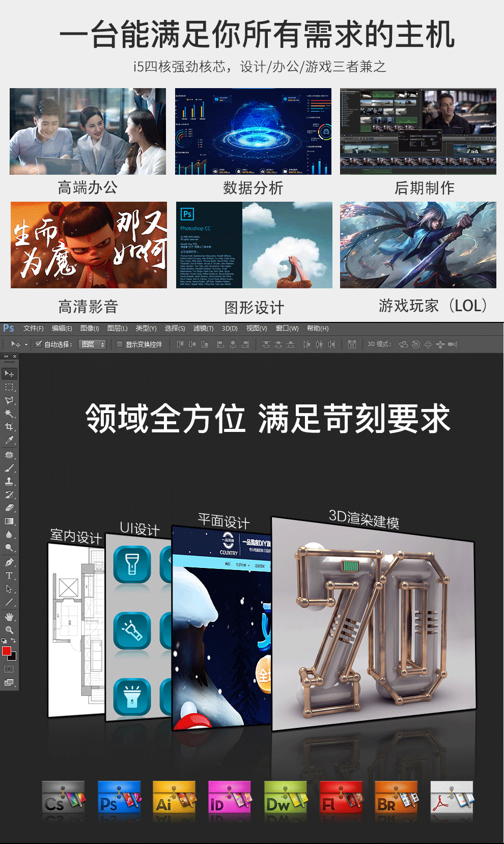Open the 帮助(H) menu
This screenshot has width=504, height=844.
[318, 329]
